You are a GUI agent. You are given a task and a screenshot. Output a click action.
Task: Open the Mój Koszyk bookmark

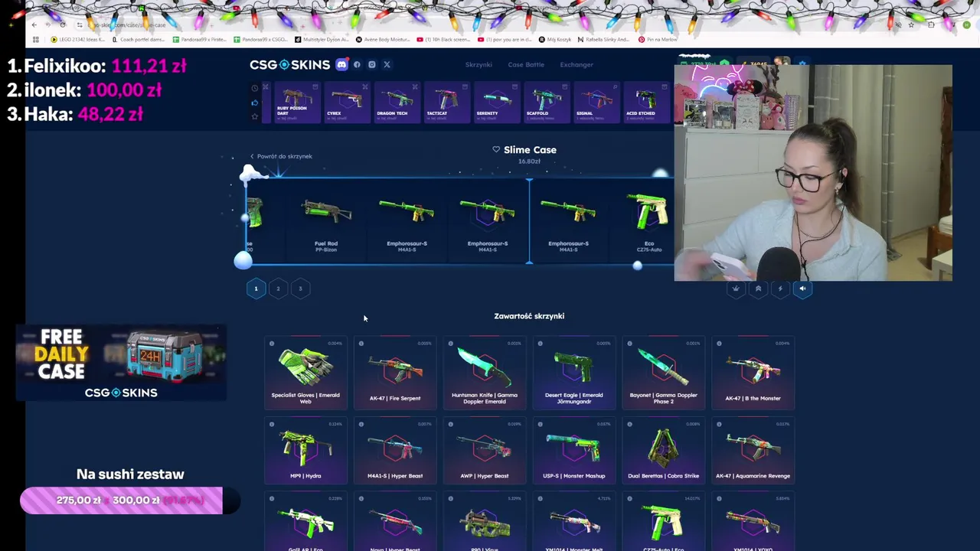(556, 39)
